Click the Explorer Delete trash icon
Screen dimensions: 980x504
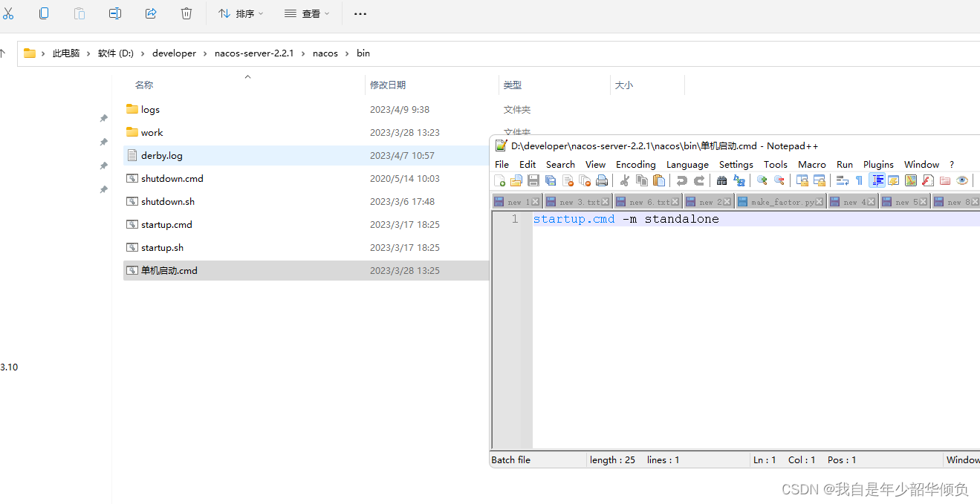click(186, 13)
